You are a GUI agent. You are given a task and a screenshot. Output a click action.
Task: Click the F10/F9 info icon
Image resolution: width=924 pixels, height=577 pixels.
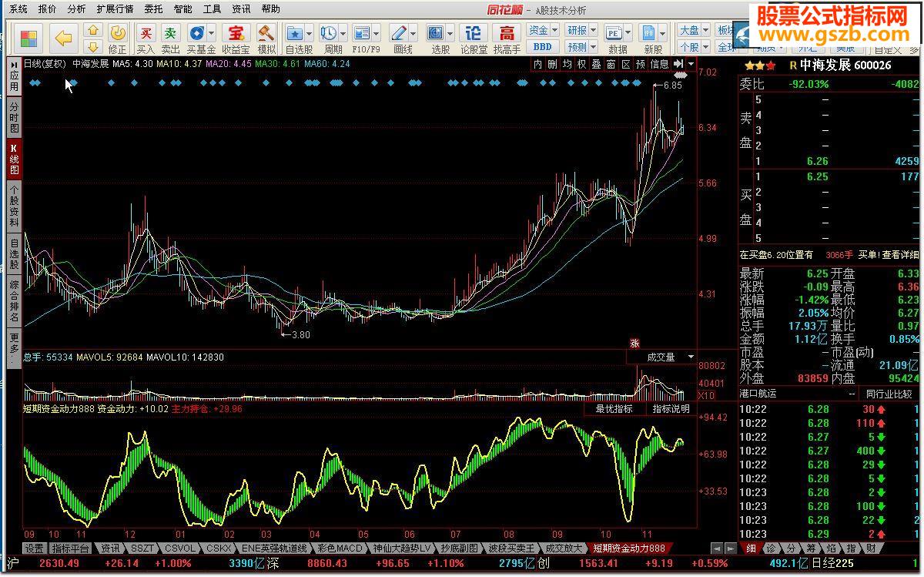(361, 33)
